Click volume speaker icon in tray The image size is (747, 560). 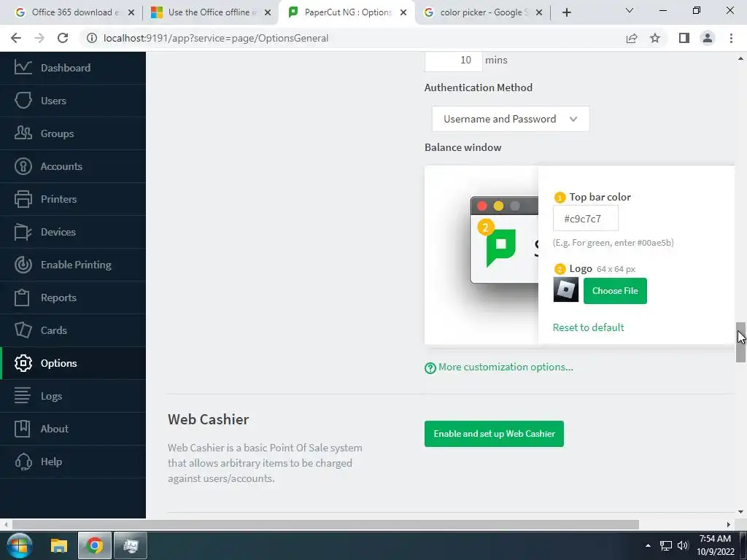point(683,545)
